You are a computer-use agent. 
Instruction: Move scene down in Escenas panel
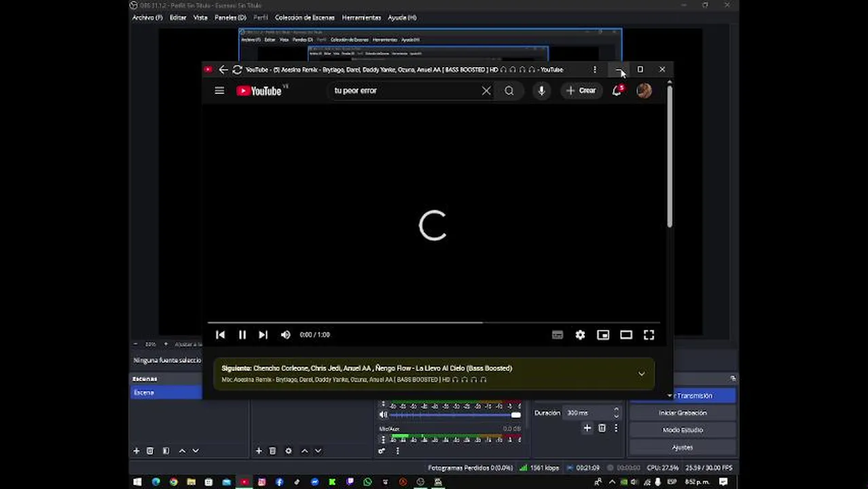(196, 451)
